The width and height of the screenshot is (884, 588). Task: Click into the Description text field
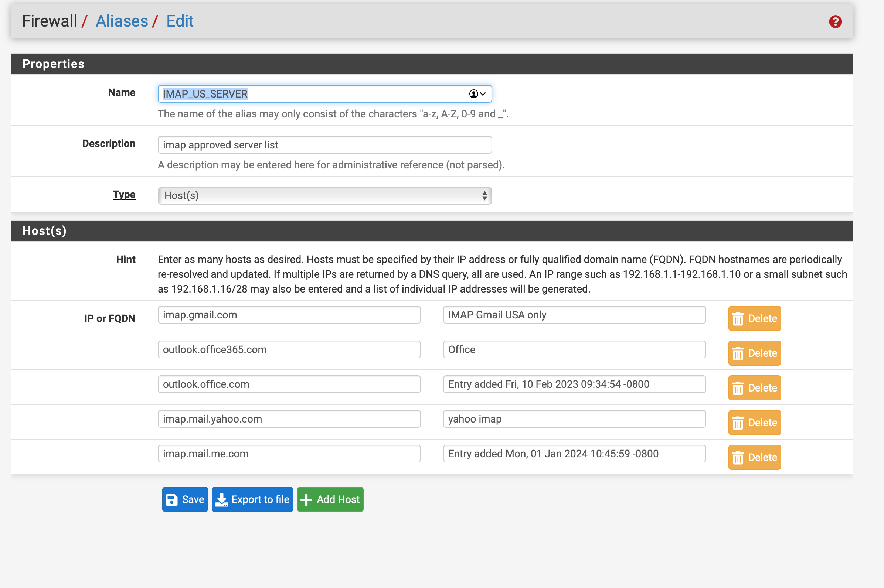[324, 145]
